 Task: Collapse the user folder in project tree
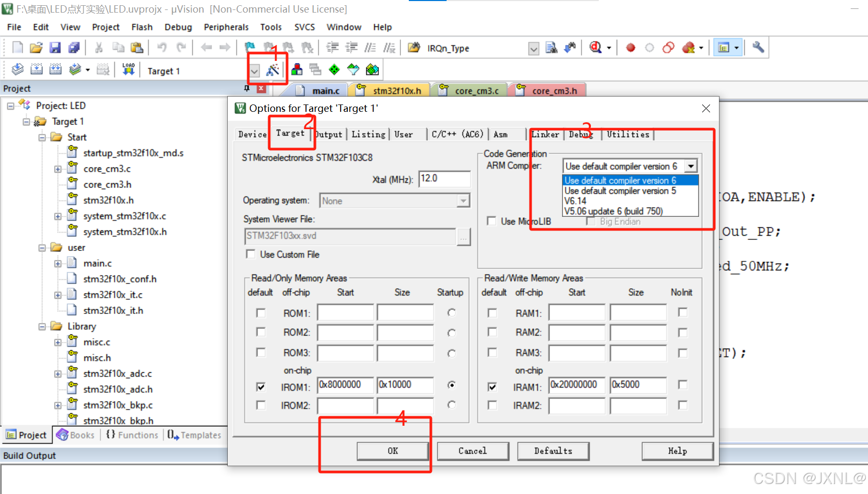point(42,248)
